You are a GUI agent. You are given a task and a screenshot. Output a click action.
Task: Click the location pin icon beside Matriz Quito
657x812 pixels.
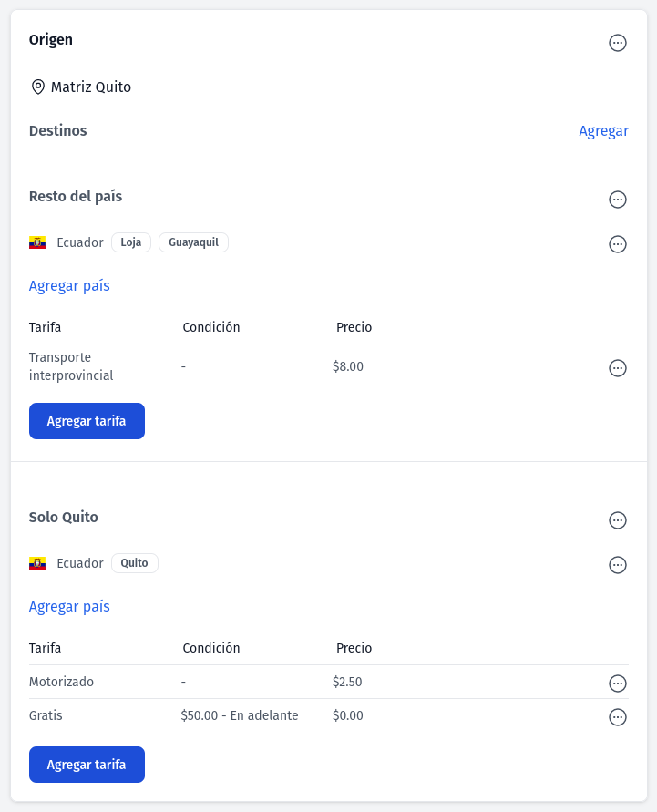click(37, 87)
